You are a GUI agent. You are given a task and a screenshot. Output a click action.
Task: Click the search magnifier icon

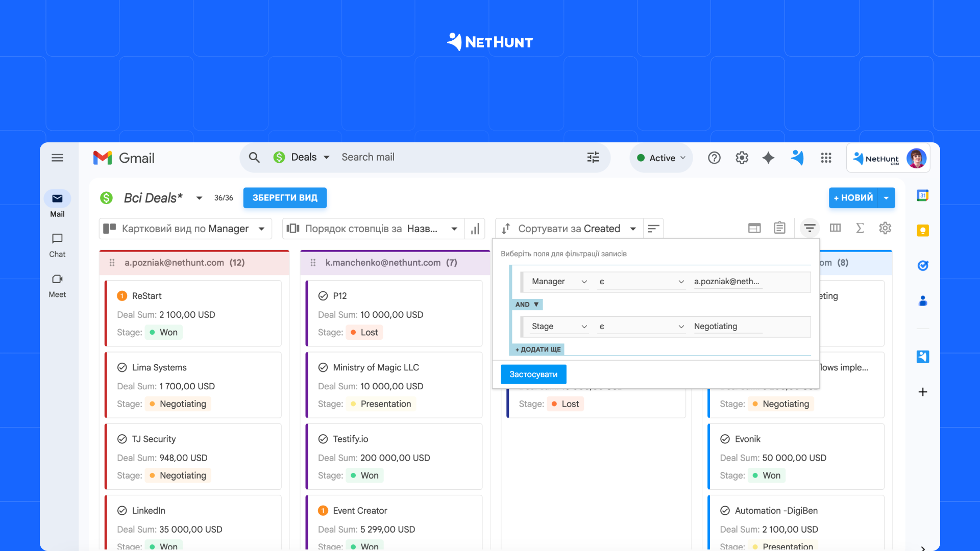pos(254,158)
